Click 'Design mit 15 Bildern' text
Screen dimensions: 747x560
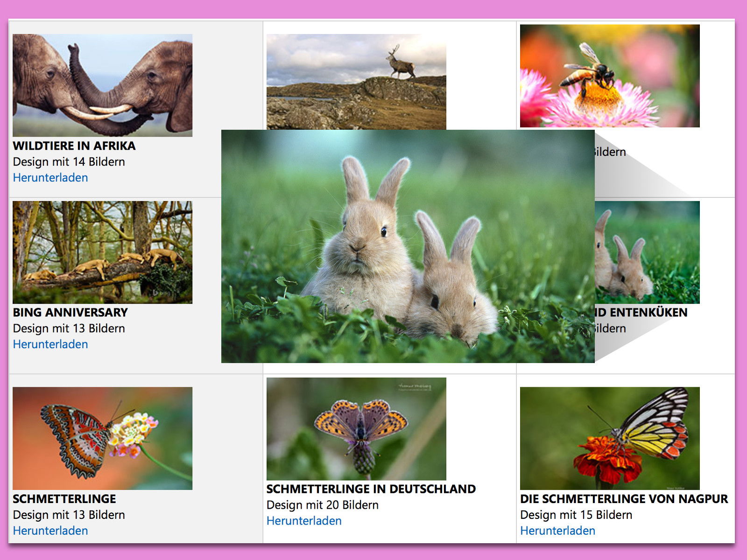[576, 515]
